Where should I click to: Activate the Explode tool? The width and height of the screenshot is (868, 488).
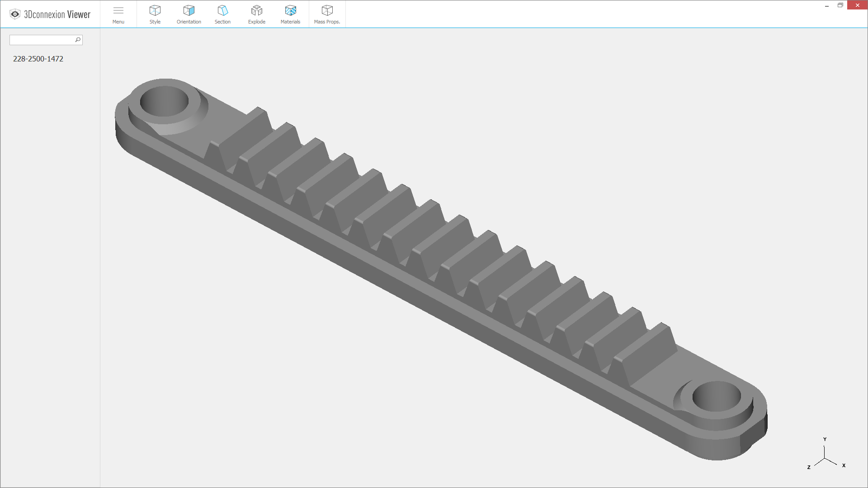[257, 14]
